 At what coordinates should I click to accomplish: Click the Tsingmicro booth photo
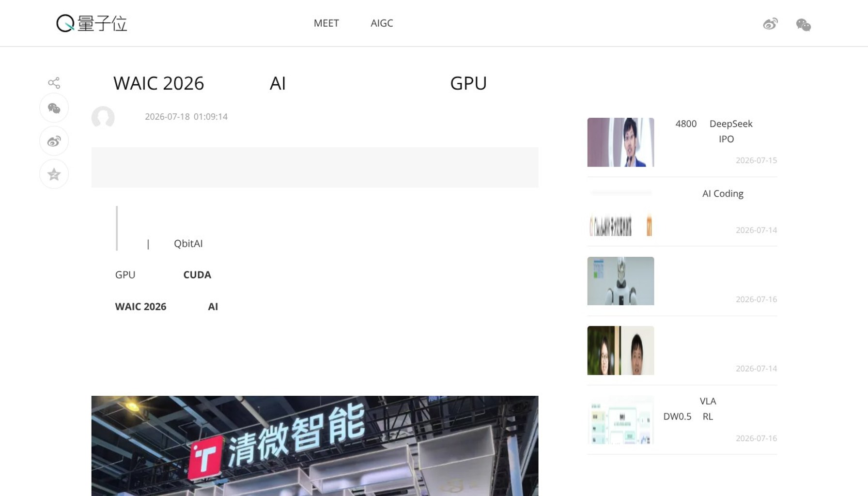(x=315, y=446)
